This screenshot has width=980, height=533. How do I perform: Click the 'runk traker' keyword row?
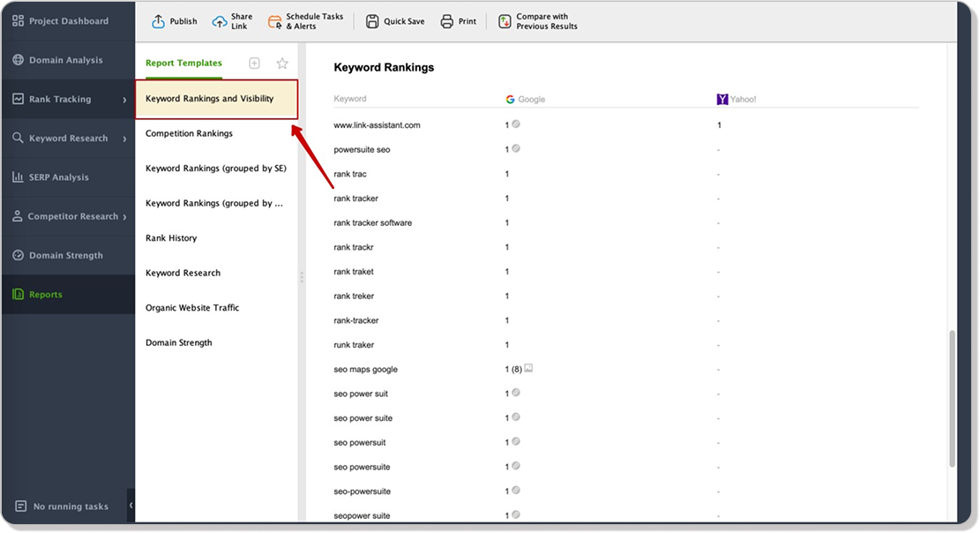click(x=625, y=345)
